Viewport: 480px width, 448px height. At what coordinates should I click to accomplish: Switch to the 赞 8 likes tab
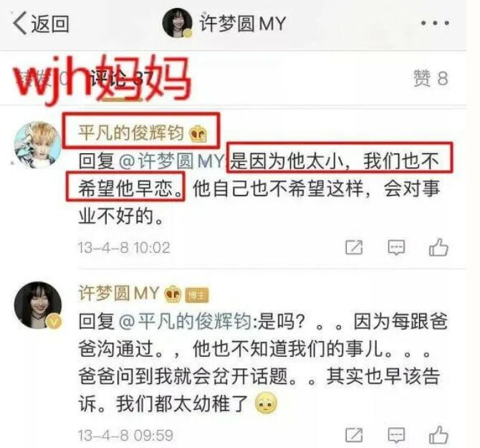click(x=431, y=78)
